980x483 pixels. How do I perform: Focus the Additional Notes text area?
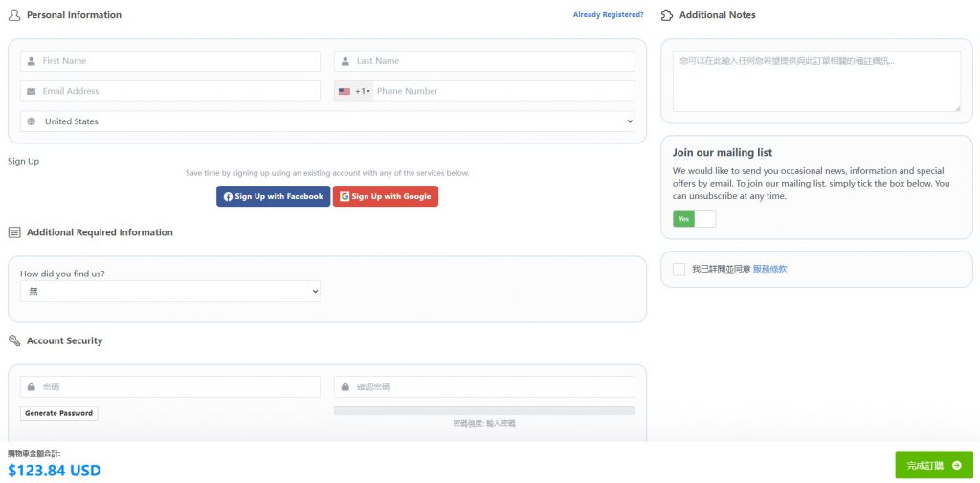click(x=816, y=81)
